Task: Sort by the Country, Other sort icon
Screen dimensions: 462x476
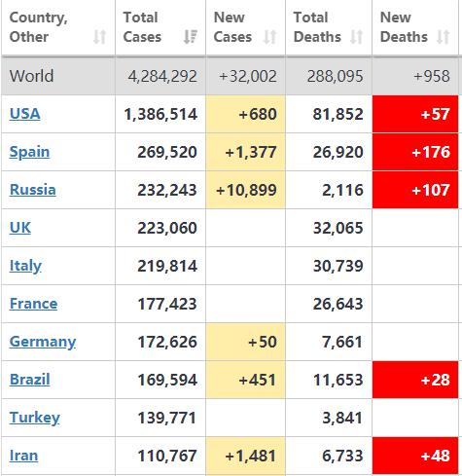Action: (x=99, y=37)
